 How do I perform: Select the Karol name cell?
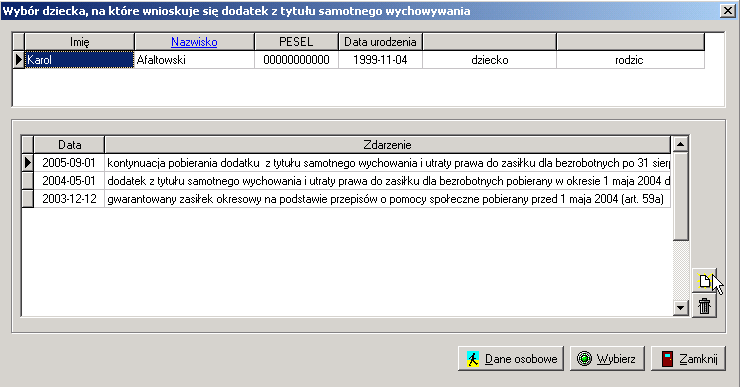pyautogui.click(x=79, y=59)
